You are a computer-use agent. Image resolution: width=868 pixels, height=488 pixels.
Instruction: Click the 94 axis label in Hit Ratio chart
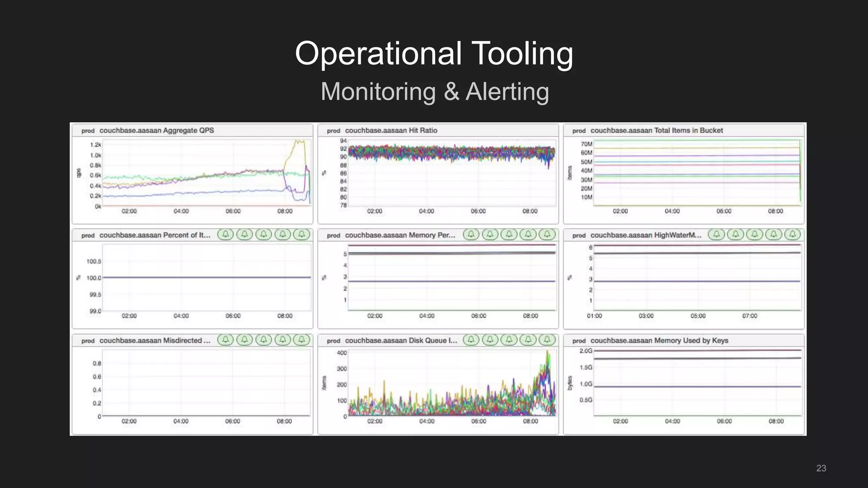pyautogui.click(x=343, y=141)
